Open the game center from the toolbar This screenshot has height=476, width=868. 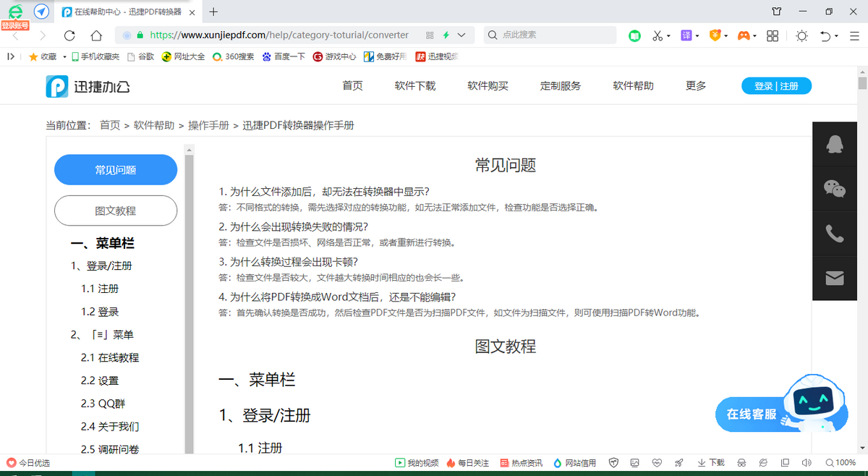(744, 35)
